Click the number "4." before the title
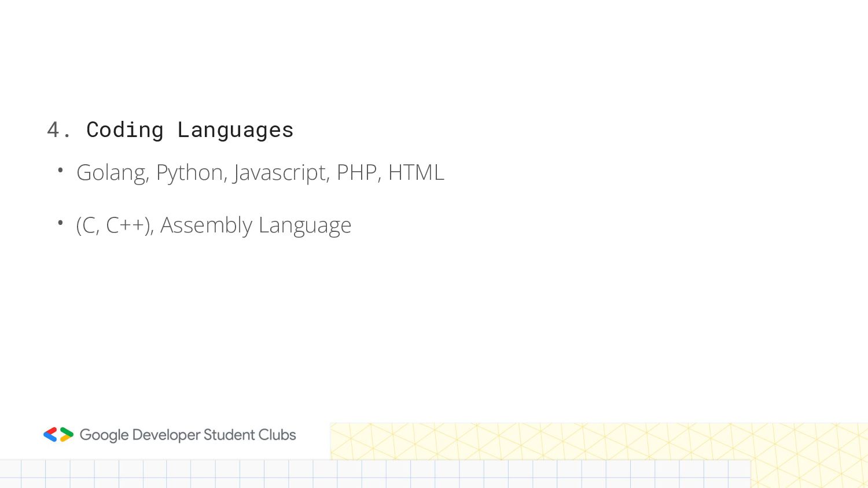Viewport: 868px width, 488px height. point(59,130)
